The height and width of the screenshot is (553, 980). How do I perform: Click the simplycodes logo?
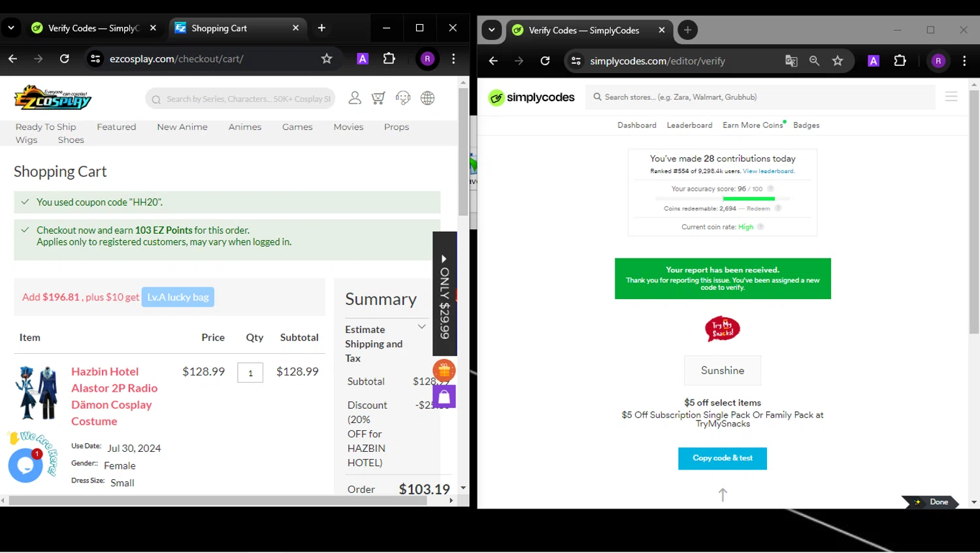tap(532, 97)
